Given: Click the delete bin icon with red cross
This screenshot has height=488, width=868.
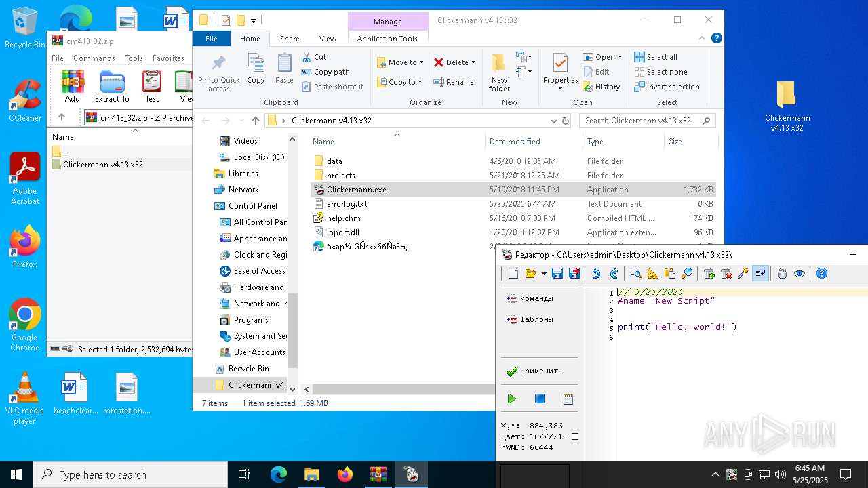Looking at the screenshot, I should coord(726,273).
